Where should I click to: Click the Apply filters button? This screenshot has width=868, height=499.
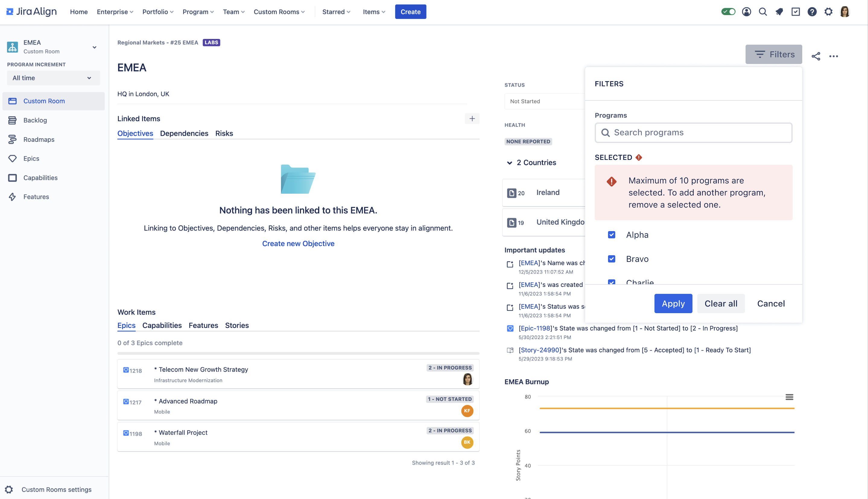(673, 304)
